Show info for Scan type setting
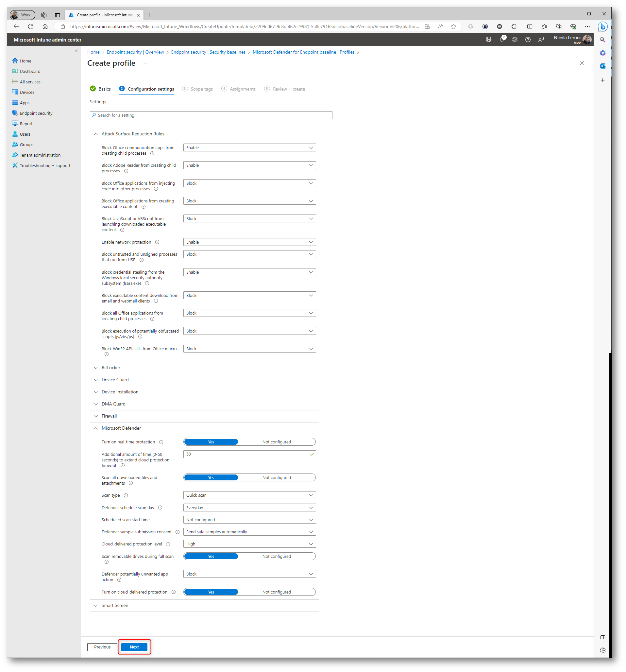 (126, 495)
